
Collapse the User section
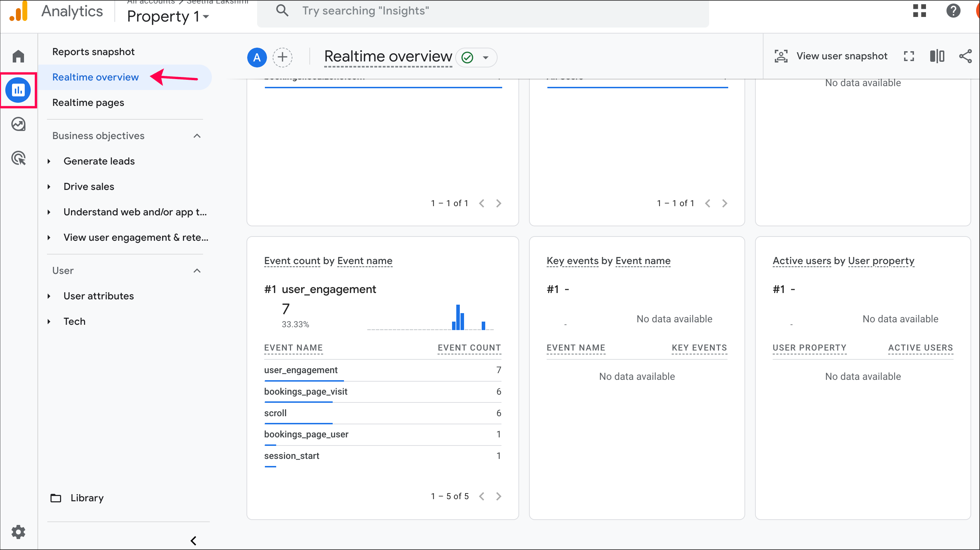coord(197,271)
